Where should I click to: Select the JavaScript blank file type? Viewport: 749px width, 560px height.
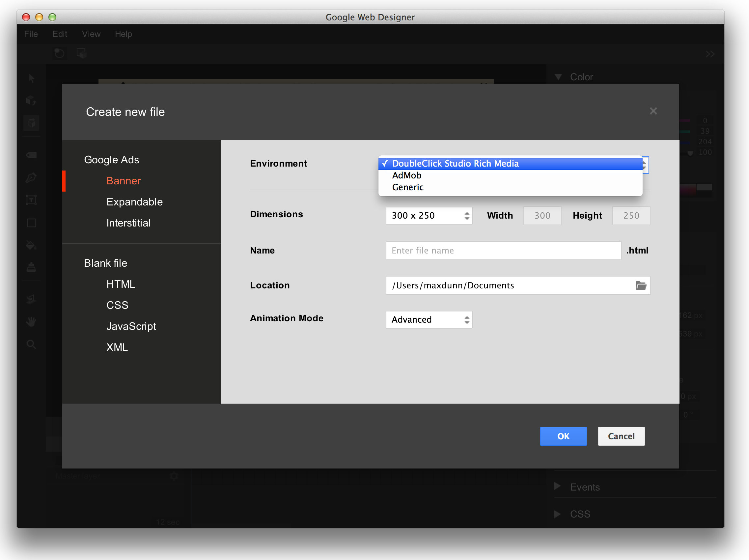coord(131,326)
